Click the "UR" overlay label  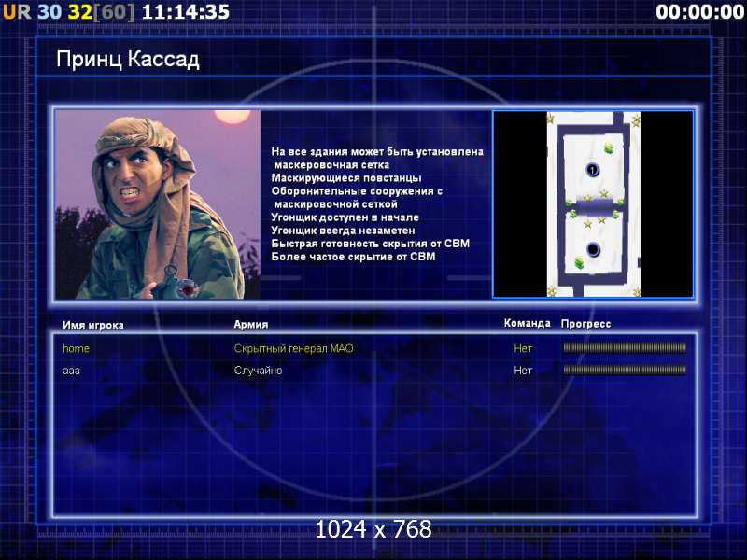17,12
